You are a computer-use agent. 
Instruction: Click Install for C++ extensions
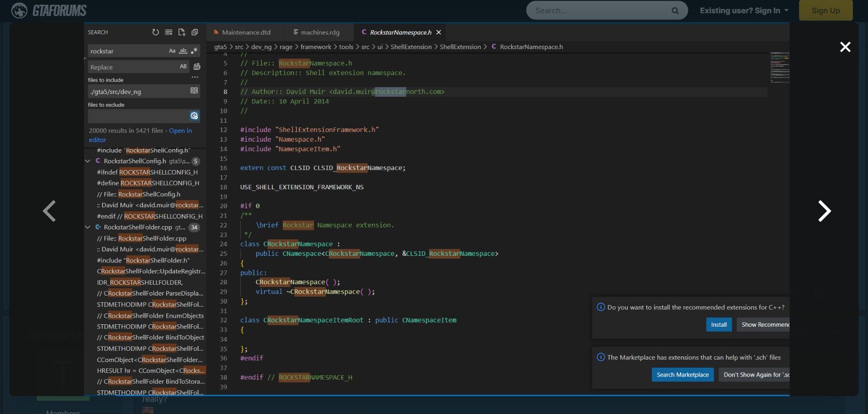coord(719,324)
